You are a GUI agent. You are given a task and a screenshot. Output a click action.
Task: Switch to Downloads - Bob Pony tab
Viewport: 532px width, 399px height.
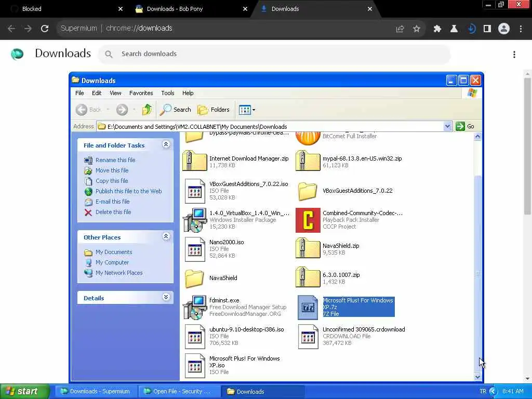[x=191, y=9]
